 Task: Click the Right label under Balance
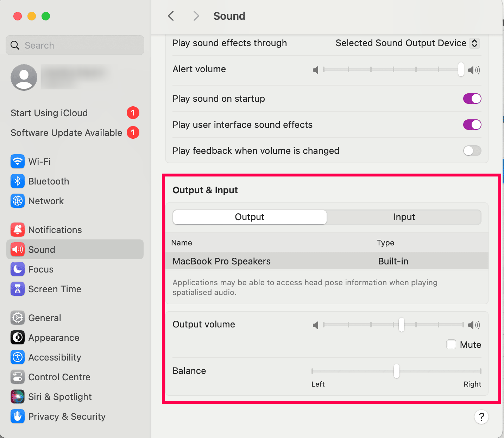coord(472,384)
